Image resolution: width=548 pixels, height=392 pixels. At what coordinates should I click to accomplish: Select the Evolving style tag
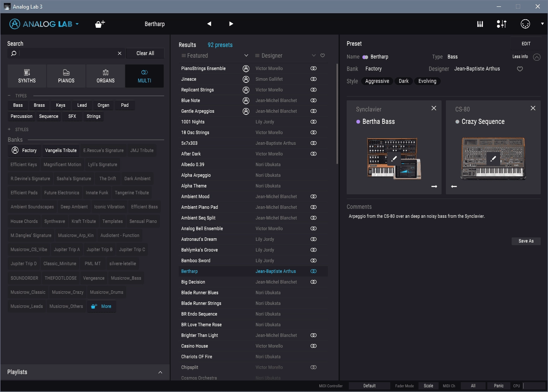click(427, 81)
